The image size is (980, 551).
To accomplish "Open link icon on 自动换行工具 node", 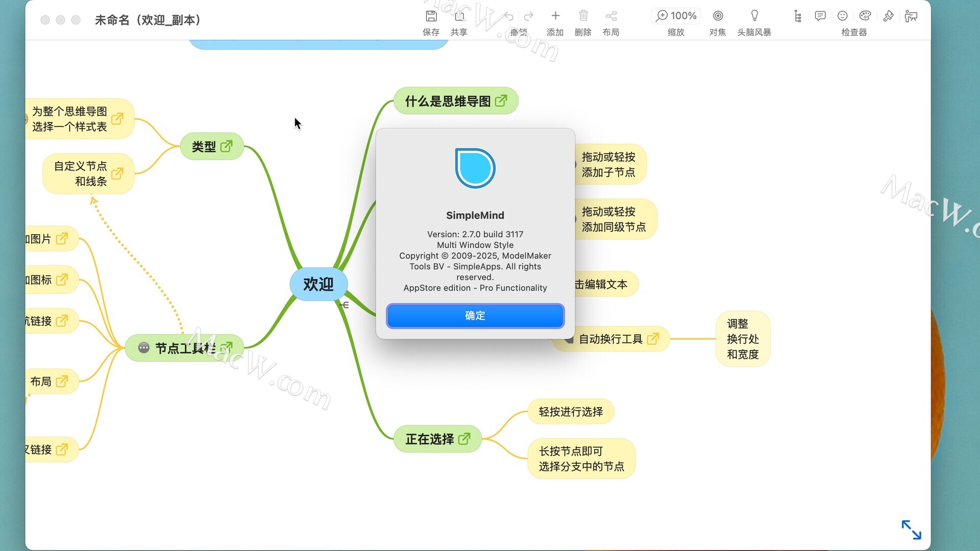I will coord(653,339).
